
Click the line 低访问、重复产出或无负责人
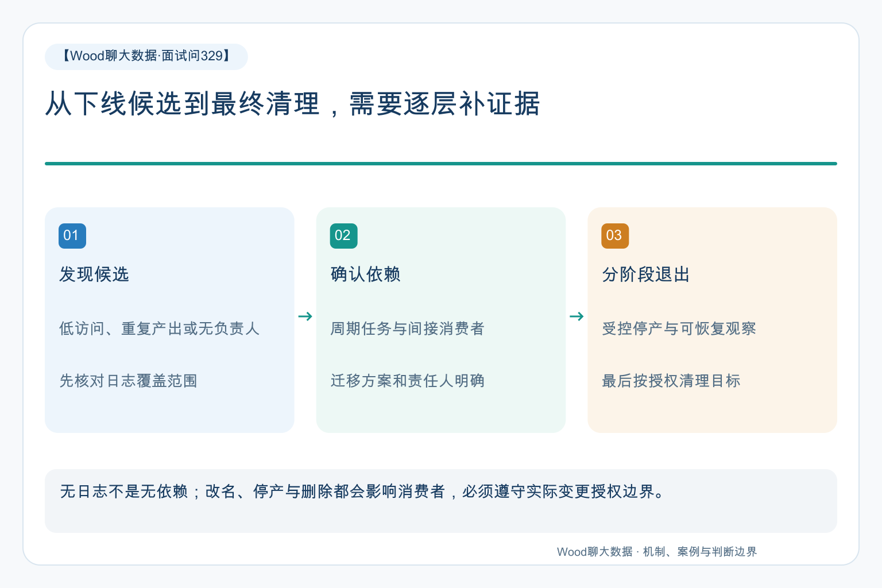point(160,328)
